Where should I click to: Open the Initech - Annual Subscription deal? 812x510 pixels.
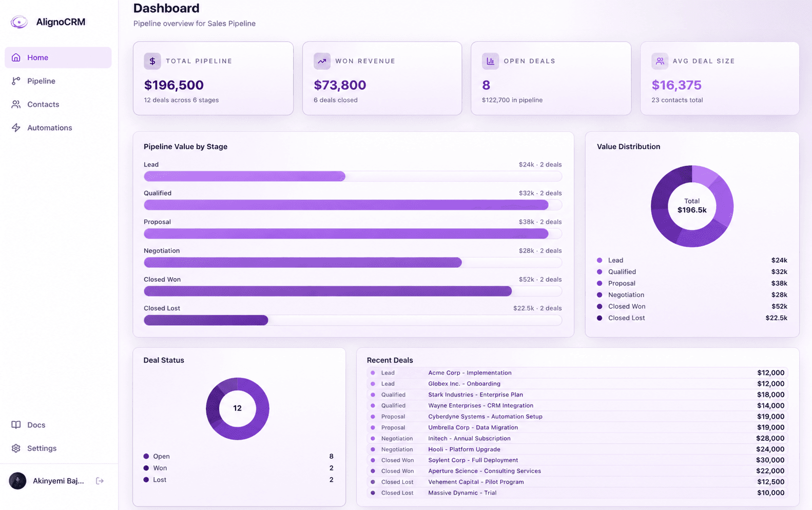577,438
